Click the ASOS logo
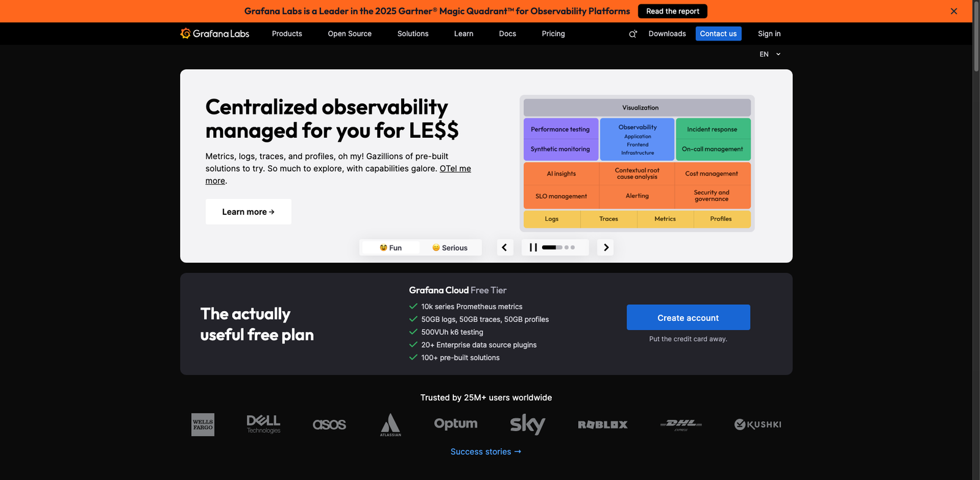The height and width of the screenshot is (480, 980). coord(330,424)
